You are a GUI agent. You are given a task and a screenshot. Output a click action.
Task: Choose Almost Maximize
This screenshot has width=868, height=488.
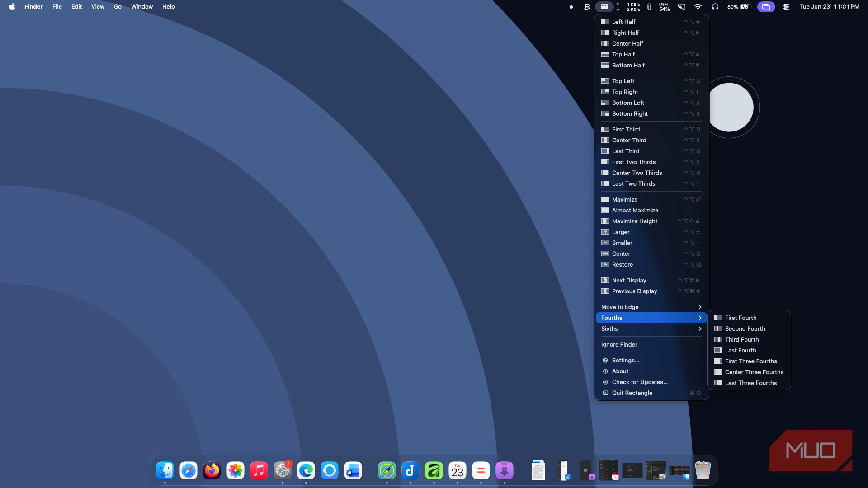click(x=651, y=210)
